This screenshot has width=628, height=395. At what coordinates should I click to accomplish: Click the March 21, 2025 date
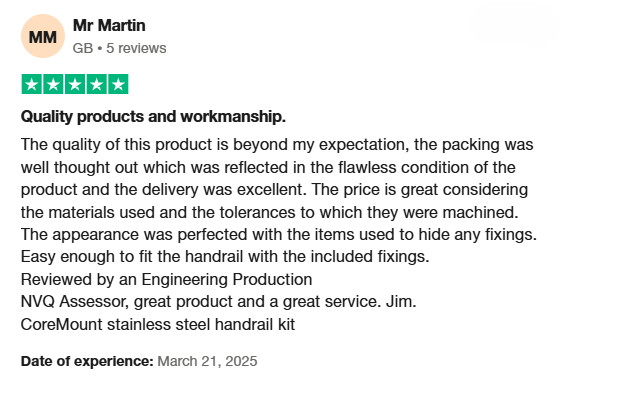207,361
